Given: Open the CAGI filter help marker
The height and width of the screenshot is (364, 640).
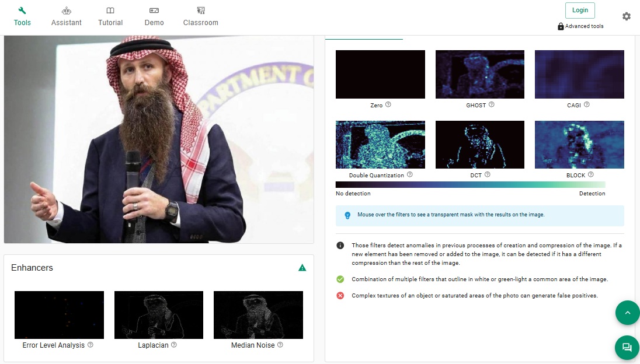Looking at the screenshot, I should pyautogui.click(x=587, y=105).
